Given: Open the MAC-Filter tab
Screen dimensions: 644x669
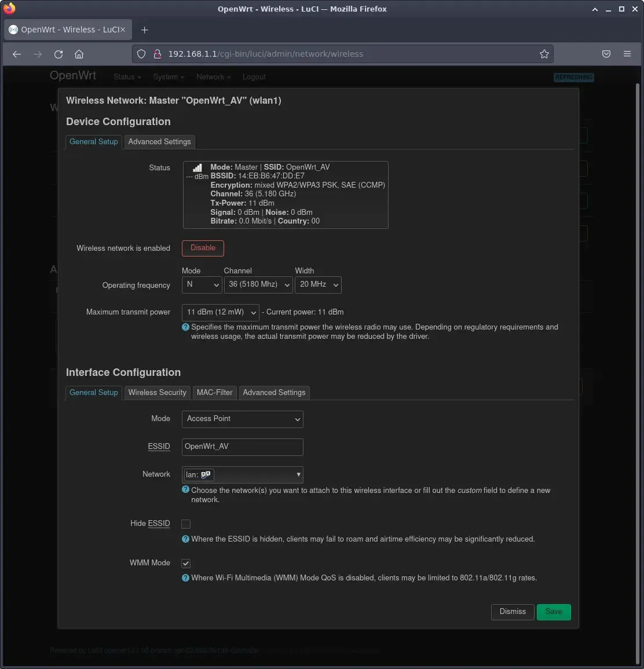Looking at the screenshot, I should tap(214, 393).
